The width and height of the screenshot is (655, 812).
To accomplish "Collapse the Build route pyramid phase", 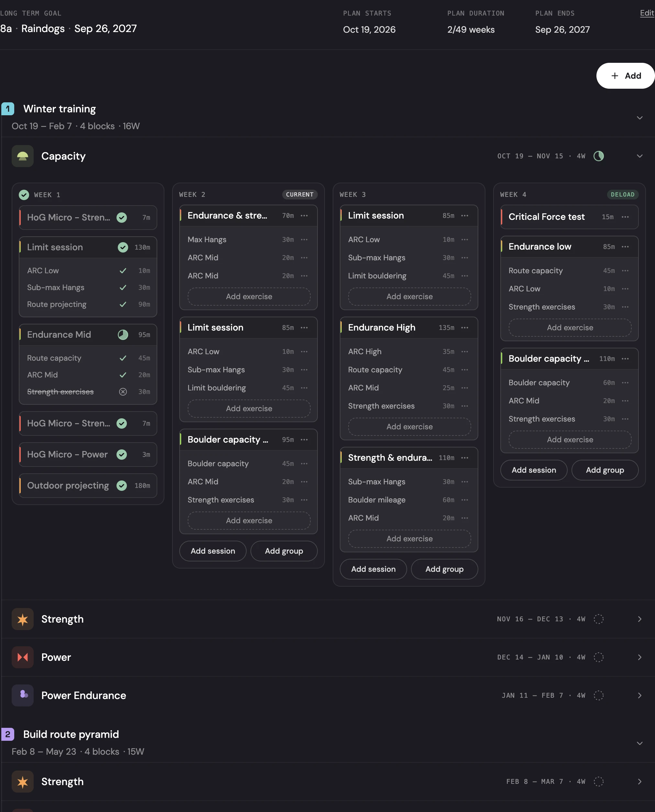I will pos(639,743).
